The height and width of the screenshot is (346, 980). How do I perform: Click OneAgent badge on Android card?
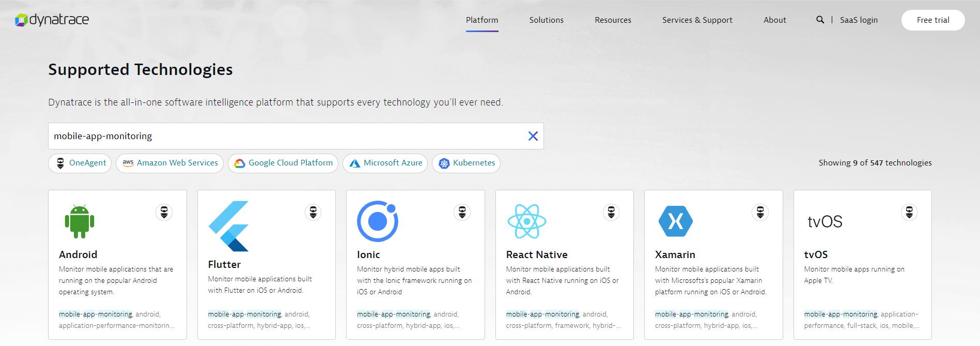point(164,212)
